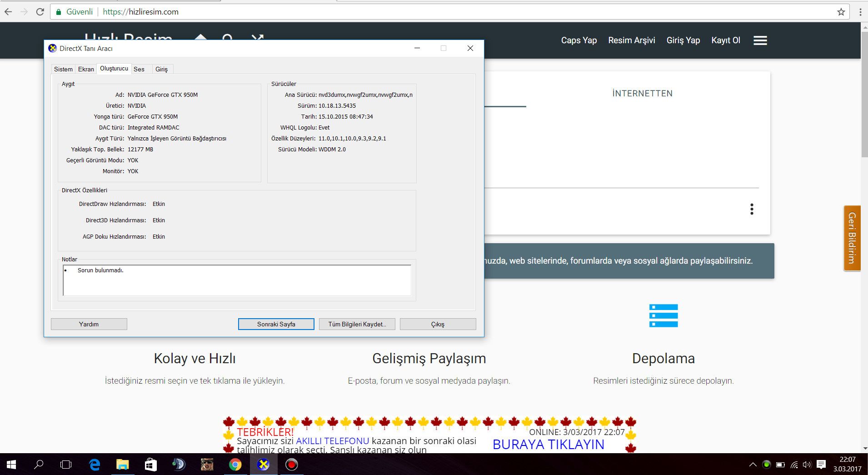
Task: Click the Yardım button
Action: coord(89,324)
